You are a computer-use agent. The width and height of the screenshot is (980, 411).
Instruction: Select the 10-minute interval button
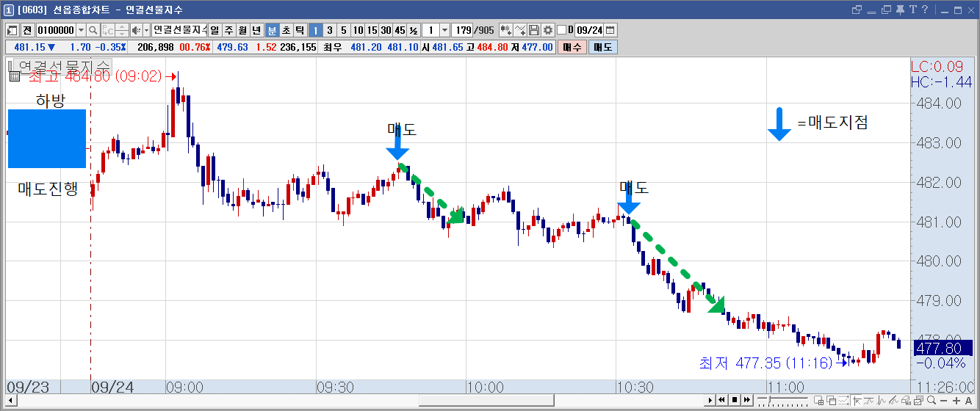[358, 30]
